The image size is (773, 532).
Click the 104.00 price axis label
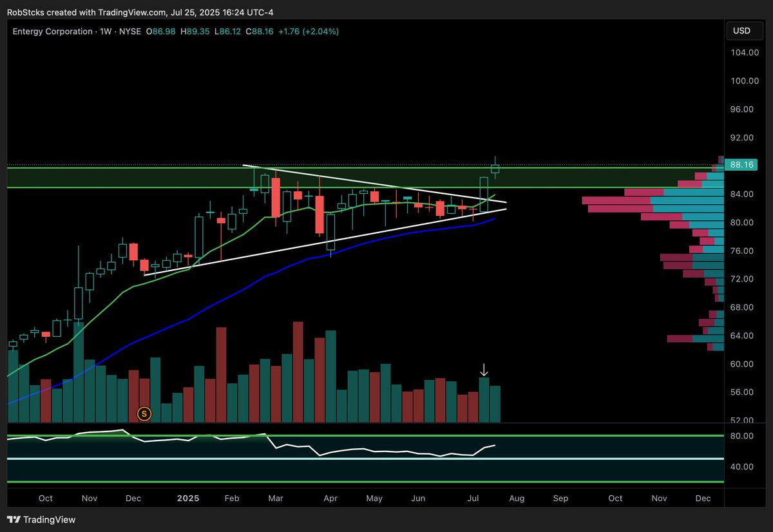coord(745,53)
